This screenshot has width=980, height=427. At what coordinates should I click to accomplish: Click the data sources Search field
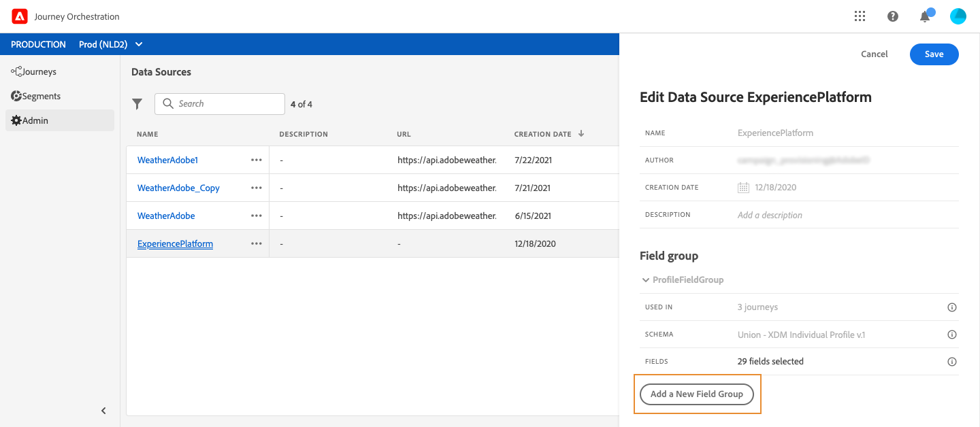point(228,104)
